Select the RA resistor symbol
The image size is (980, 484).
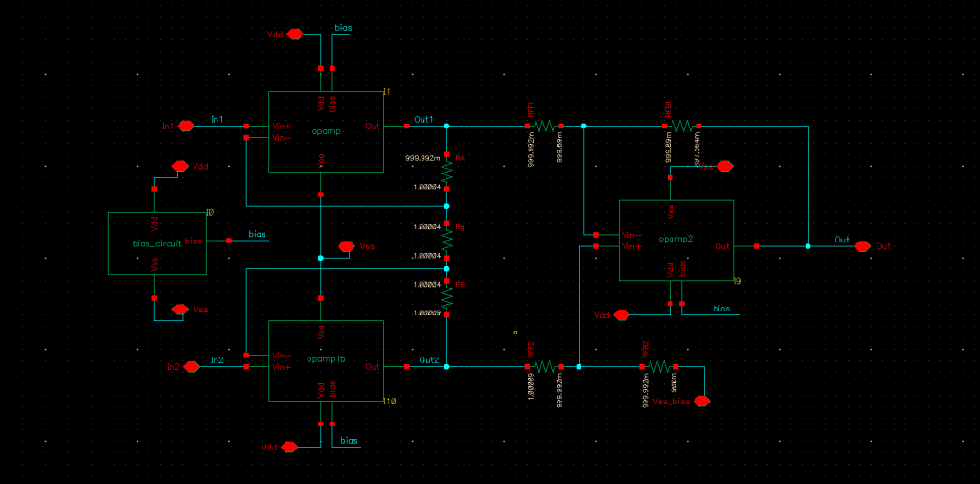tap(447, 171)
